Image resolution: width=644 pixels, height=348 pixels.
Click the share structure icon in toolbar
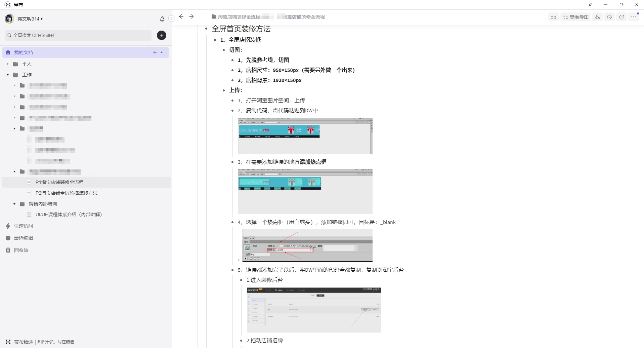pos(597,17)
